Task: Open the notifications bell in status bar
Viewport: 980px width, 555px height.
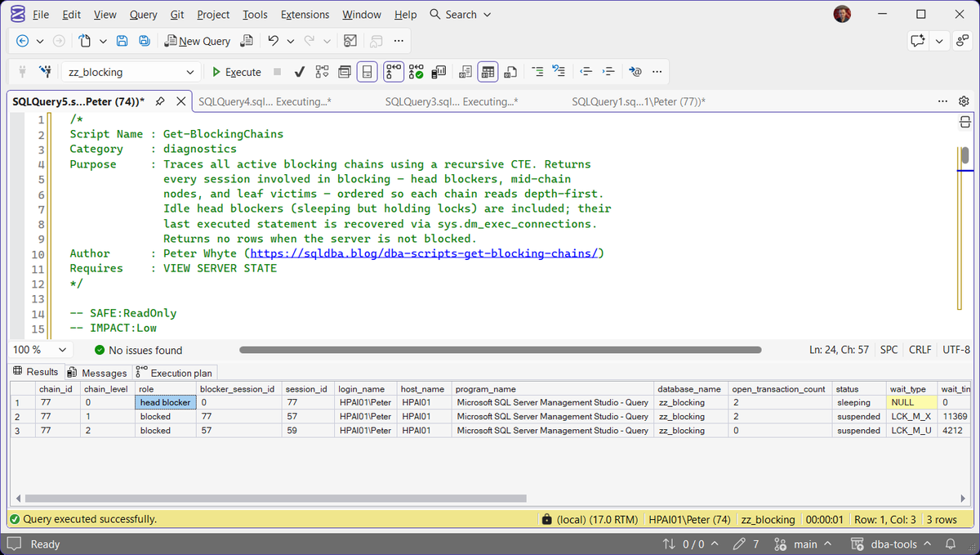Action: click(x=951, y=544)
